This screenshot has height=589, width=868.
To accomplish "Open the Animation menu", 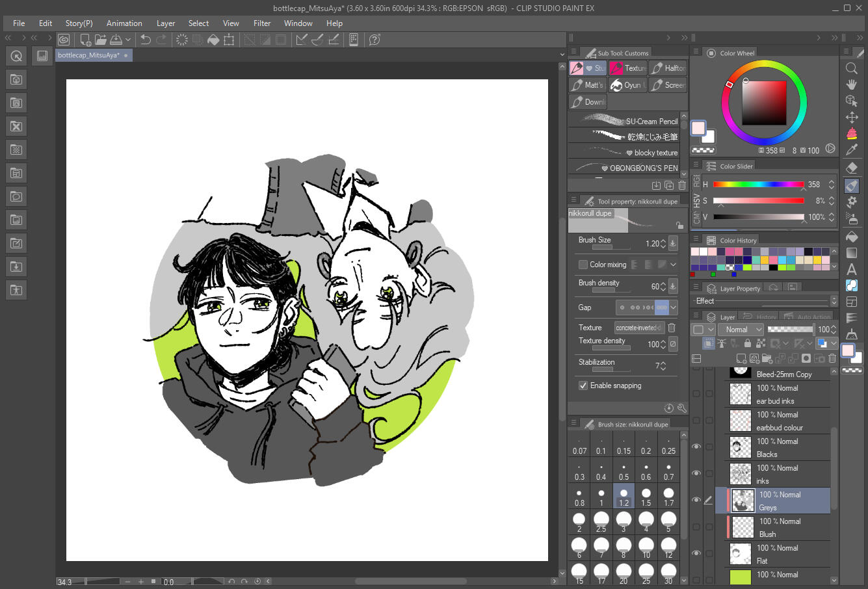I will click(x=124, y=23).
